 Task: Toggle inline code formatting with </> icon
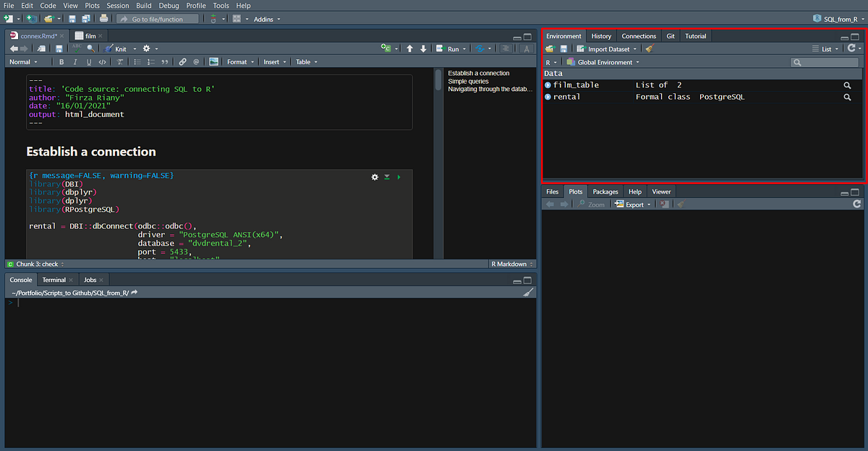[x=103, y=61]
